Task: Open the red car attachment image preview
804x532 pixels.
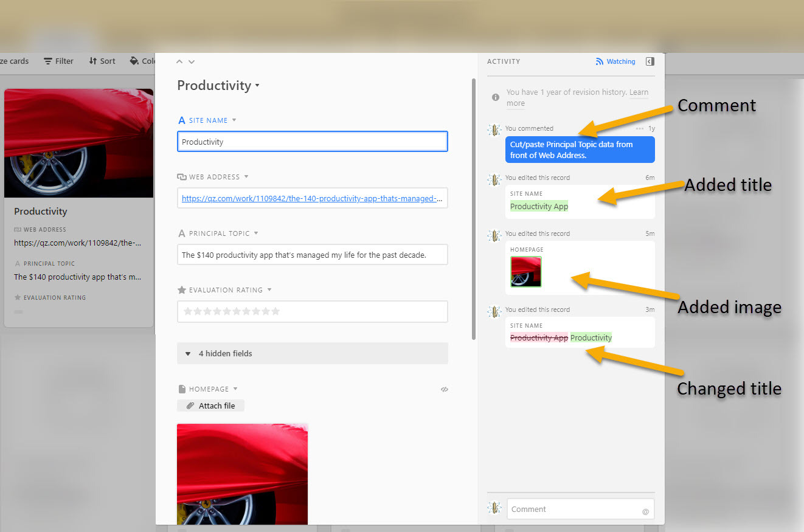Action: coord(243,474)
